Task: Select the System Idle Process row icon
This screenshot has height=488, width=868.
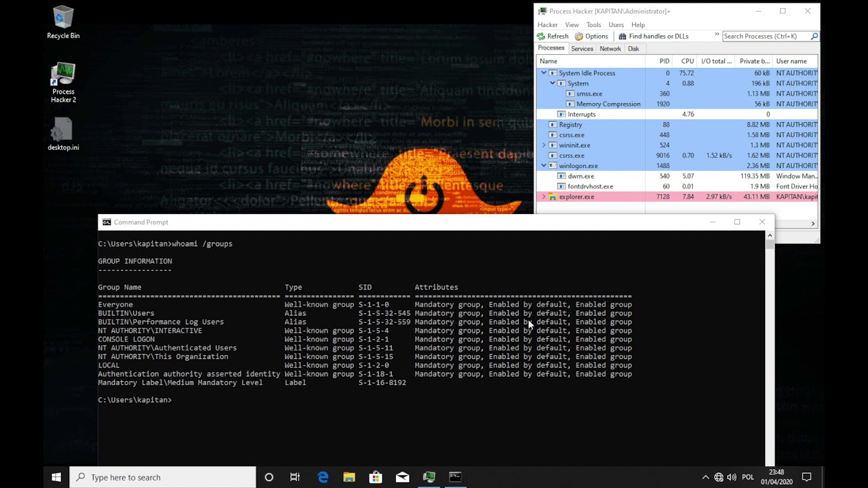Action: [x=553, y=73]
